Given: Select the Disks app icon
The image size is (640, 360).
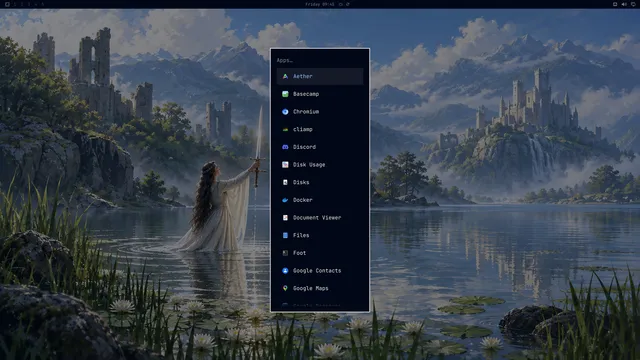Looking at the screenshot, I should tap(285, 182).
